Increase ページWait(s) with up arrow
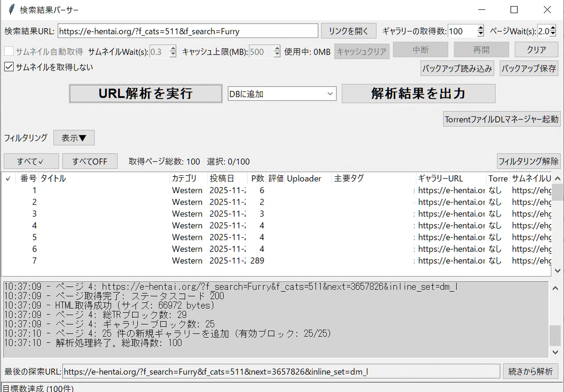 point(553,28)
